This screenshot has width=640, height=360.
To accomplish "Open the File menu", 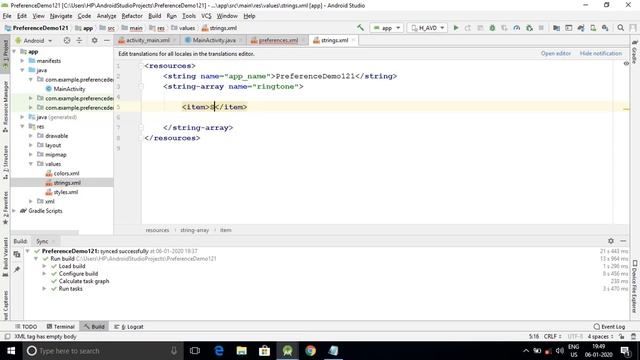I will [x=7, y=16].
